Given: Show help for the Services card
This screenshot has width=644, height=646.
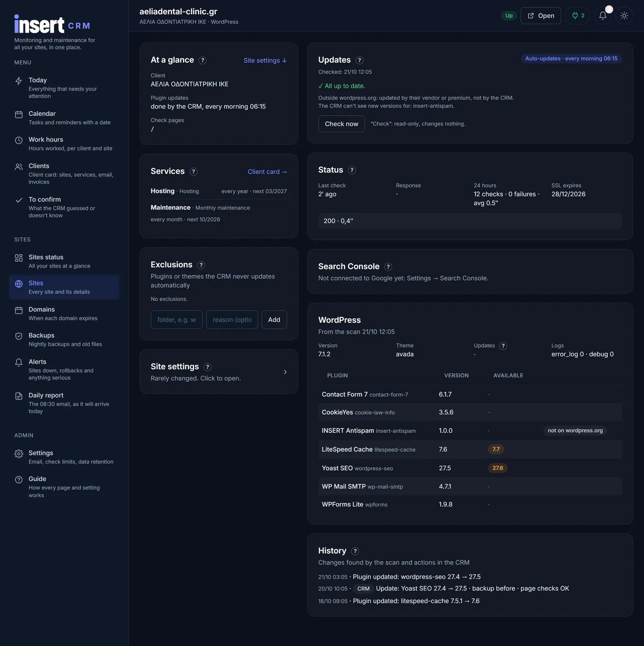Looking at the screenshot, I should [x=194, y=172].
